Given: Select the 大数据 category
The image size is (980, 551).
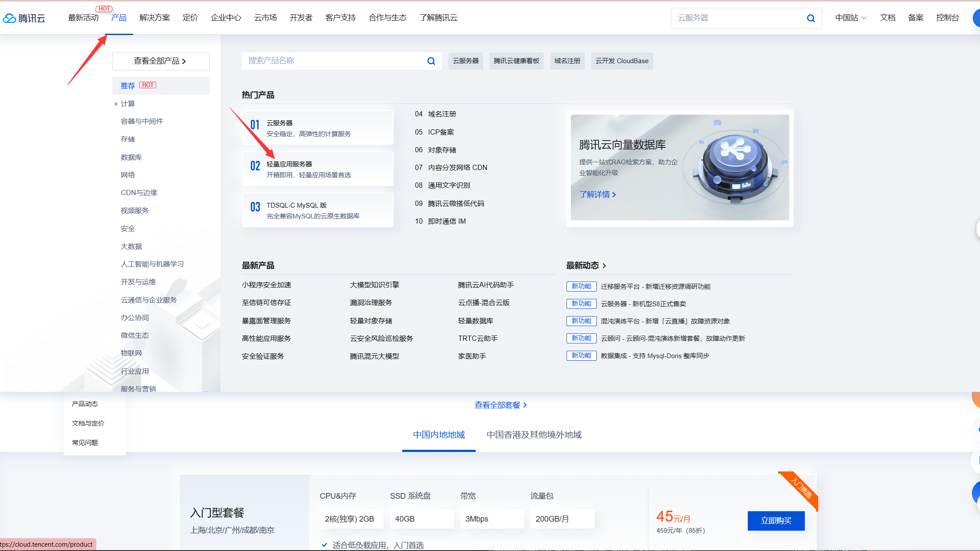Looking at the screenshot, I should (x=131, y=247).
